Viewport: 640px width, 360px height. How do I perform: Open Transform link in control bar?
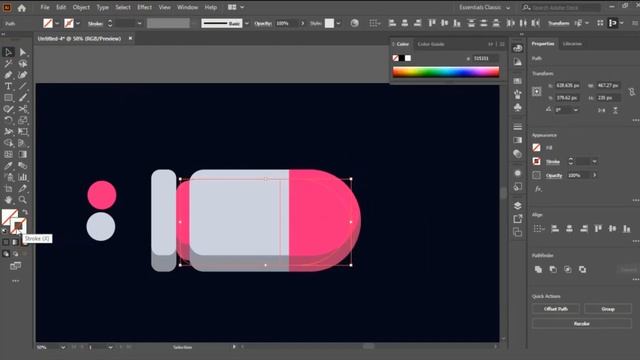(558, 23)
